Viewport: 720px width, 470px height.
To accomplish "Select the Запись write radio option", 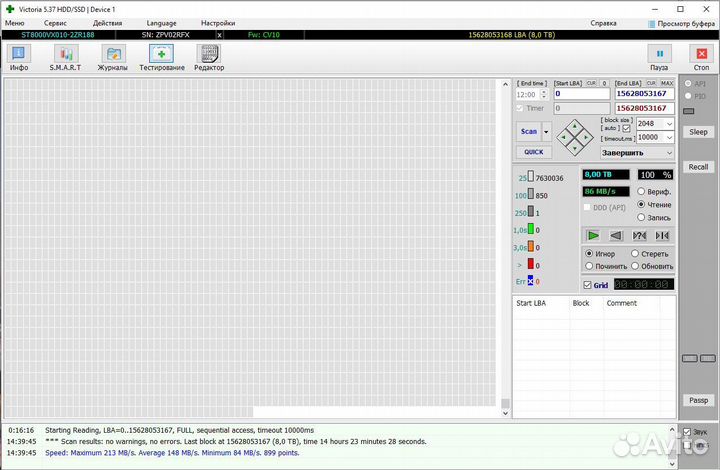I will (641, 217).
